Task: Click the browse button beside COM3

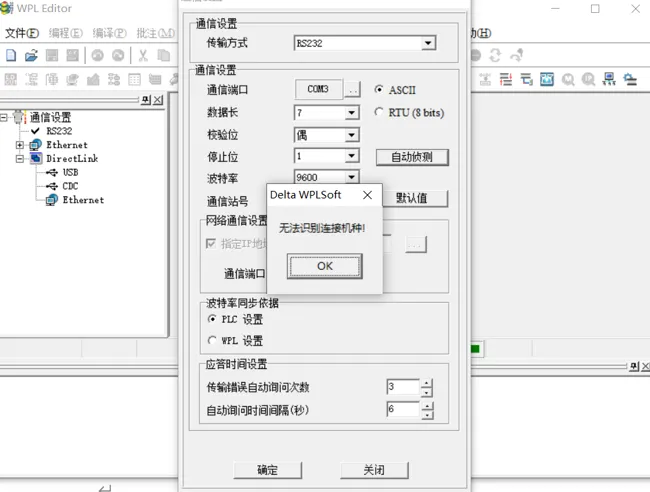Action: pyautogui.click(x=352, y=90)
